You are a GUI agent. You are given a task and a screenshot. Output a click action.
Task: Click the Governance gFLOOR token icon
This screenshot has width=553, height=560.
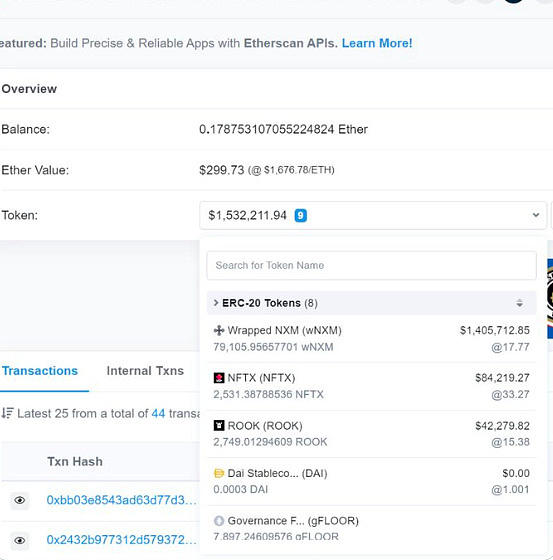(x=219, y=521)
